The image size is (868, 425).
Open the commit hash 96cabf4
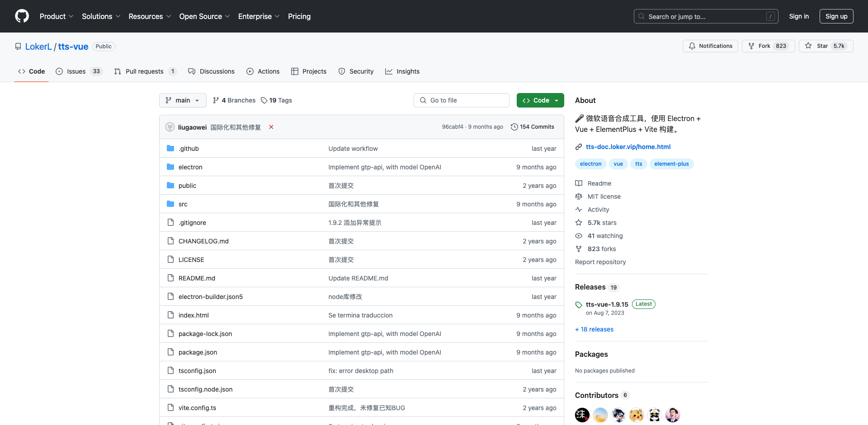453,127
